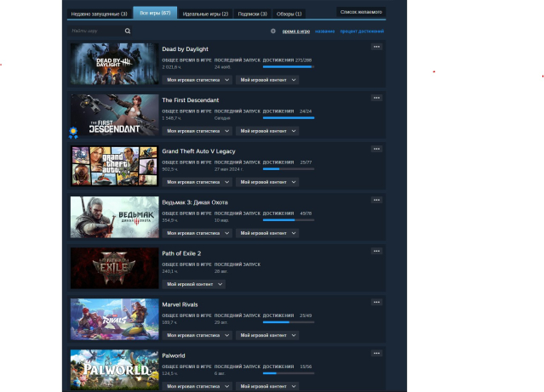Sort games by 'название' link
The width and height of the screenshot is (544, 392).
click(x=324, y=31)
